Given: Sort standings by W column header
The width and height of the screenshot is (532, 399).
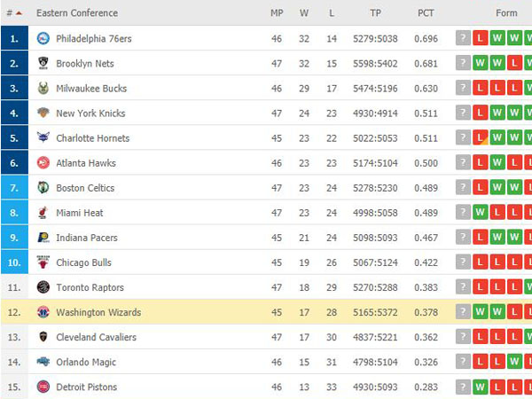Looking at the screenshot, I should click(x=304, y=13).
